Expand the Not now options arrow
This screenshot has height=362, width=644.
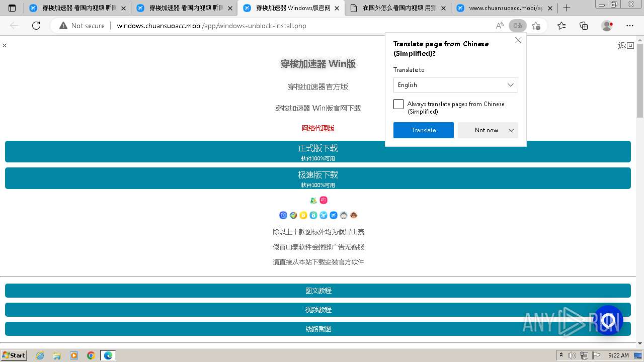511,130
